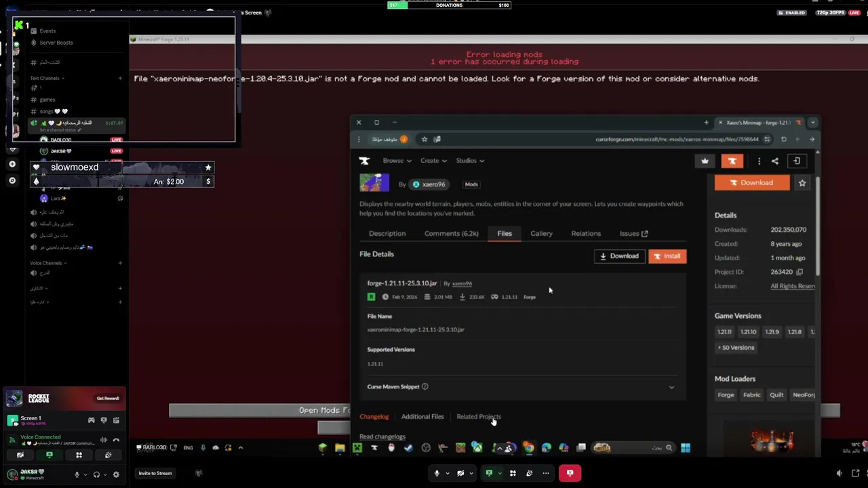Click the xaero96 link beside the jar filename
This screenshot has width=868, height=488.
[462, 283]
